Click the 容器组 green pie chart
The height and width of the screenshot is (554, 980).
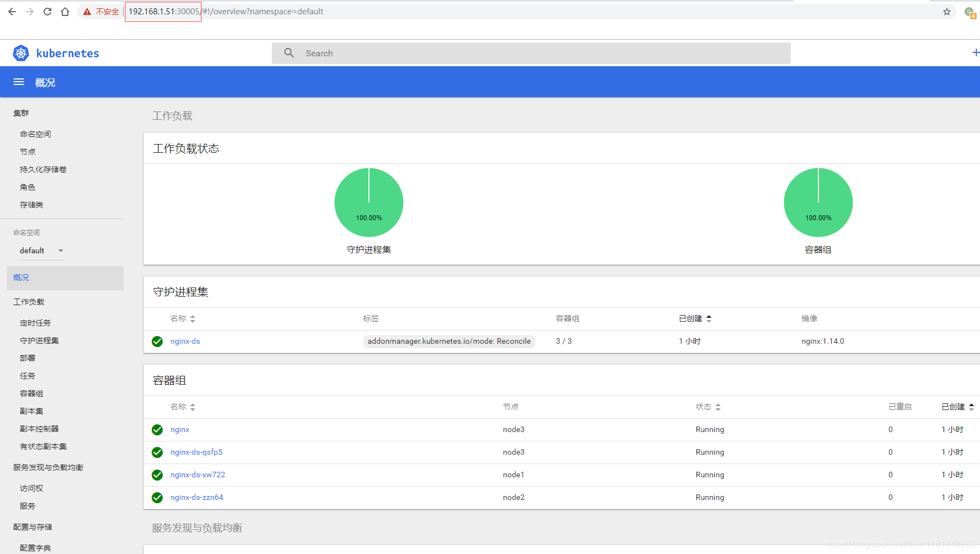[818, 203]
